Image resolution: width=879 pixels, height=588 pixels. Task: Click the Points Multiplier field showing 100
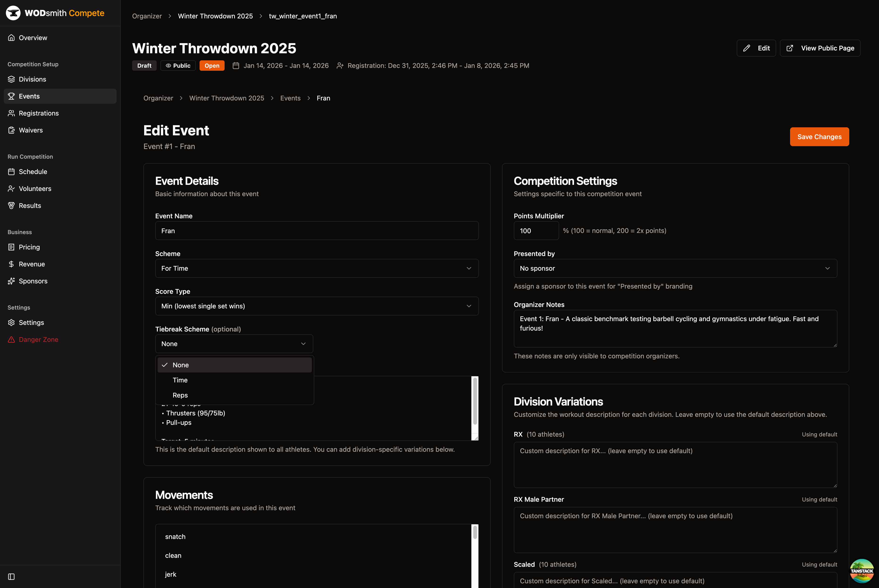click(536, 231)
